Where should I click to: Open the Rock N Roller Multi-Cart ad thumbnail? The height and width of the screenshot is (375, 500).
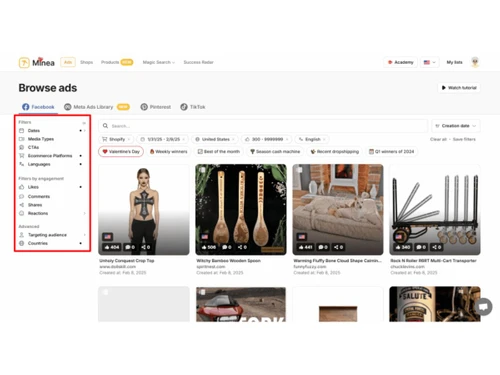[x=435, y=209]
